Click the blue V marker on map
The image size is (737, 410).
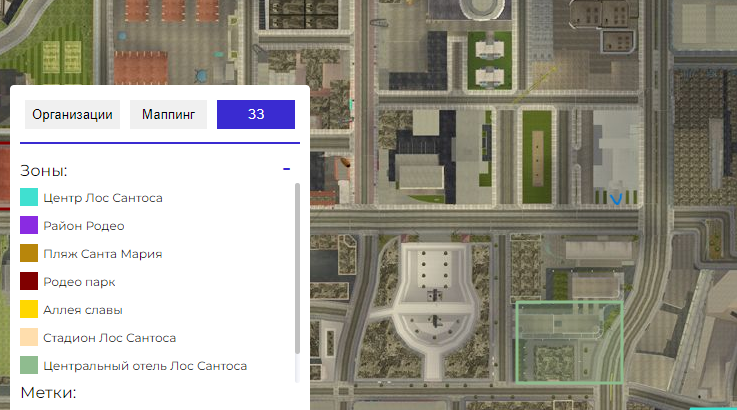click(617, 200)
